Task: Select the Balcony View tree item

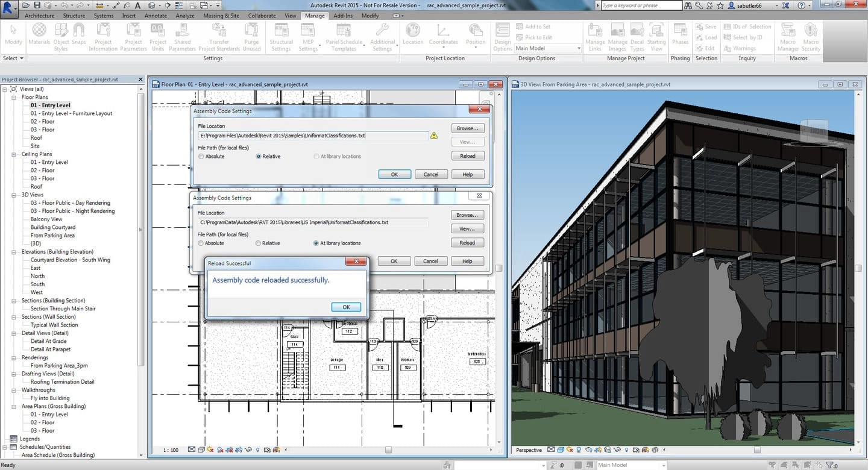Action: (x=46, y=219)
